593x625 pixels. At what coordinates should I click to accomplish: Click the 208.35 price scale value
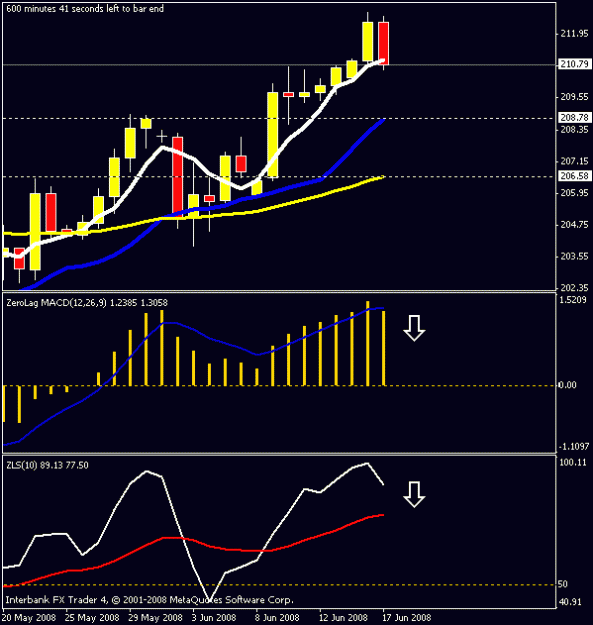pyautogui.click(x=574, y=130)
